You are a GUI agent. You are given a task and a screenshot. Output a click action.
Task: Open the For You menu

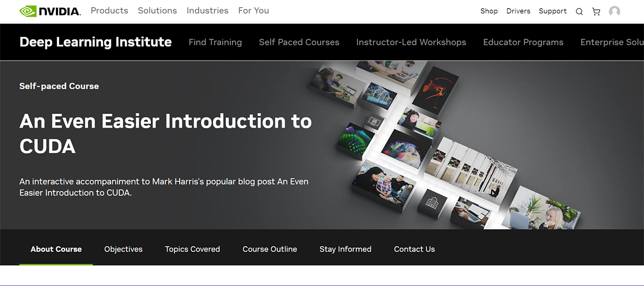click(254, 11)
